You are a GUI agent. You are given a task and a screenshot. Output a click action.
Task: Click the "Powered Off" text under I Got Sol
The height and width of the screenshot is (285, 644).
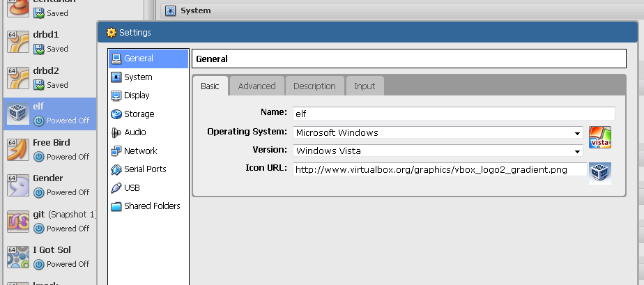(x=68, y=264)
